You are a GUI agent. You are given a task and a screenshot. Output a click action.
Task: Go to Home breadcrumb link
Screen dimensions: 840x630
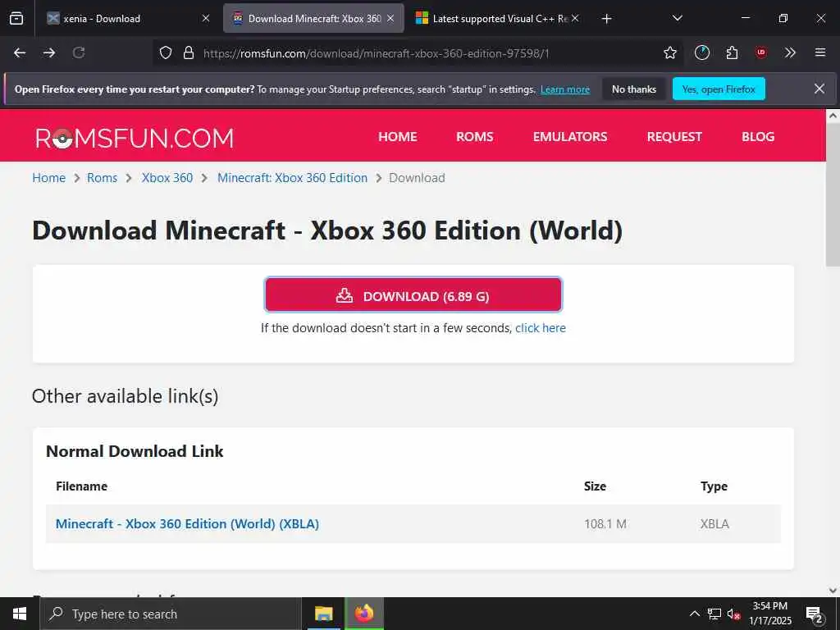coord(48,178)
